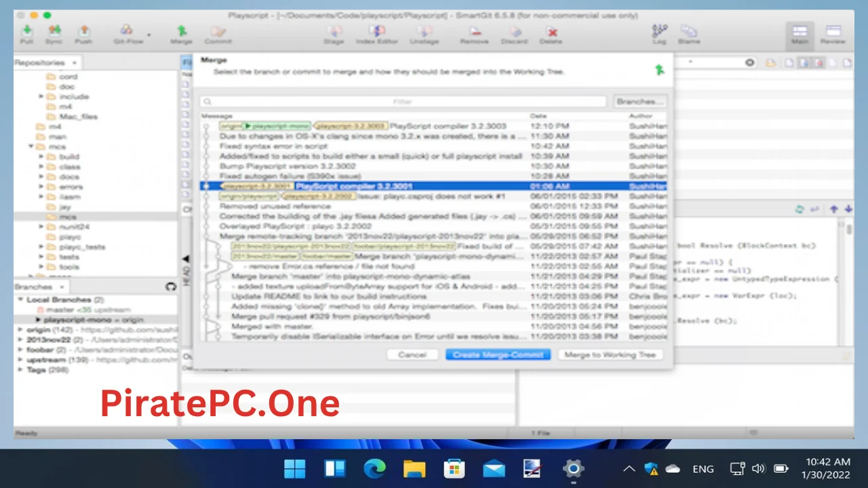Viewport: 868px width, 488px height.
Task: Select the build folder
Action: [x=63, y=157]
